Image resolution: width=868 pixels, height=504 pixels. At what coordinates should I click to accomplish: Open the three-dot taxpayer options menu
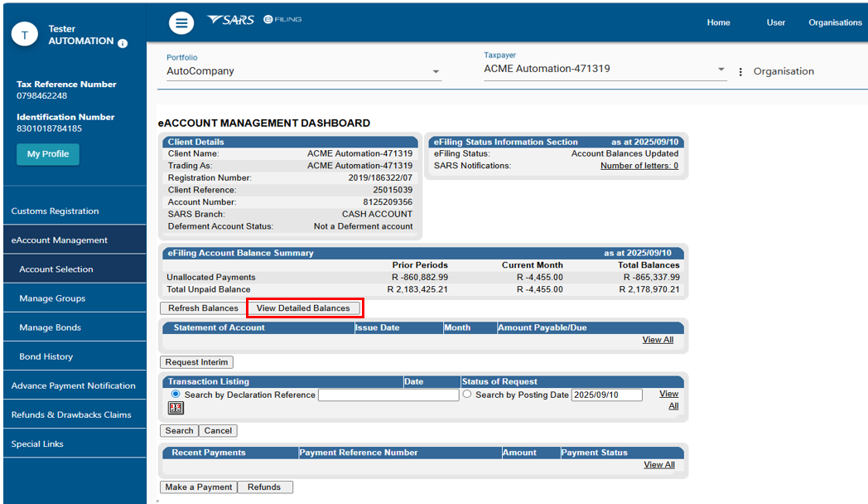point(740,72)
